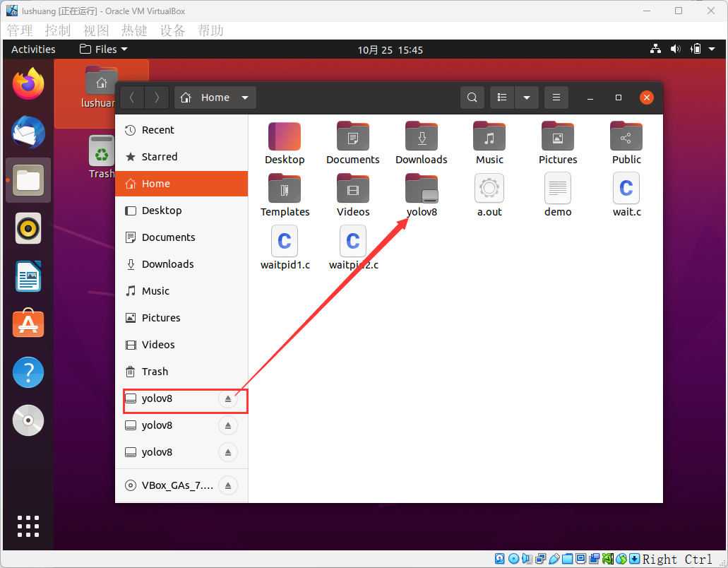728x568 pixels.
Task: Go to Music in the sidebar
Action: pyautogui.click(x=181, y=291)
